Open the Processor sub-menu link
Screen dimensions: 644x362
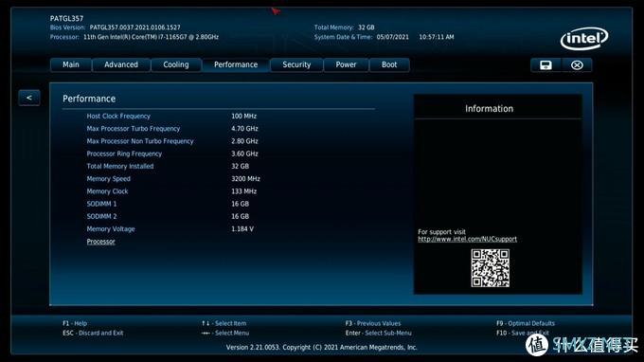pos(100,242)
